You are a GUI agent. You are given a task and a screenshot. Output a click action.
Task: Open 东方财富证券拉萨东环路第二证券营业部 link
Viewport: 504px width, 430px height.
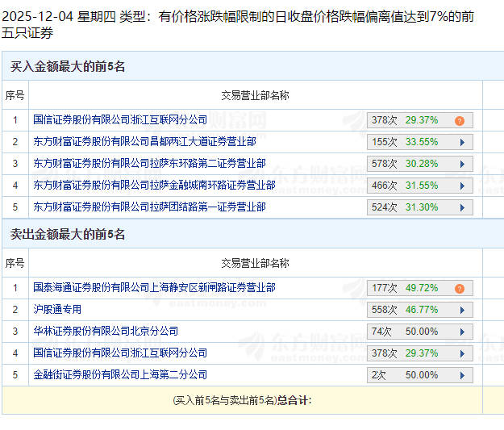[149, 164]
